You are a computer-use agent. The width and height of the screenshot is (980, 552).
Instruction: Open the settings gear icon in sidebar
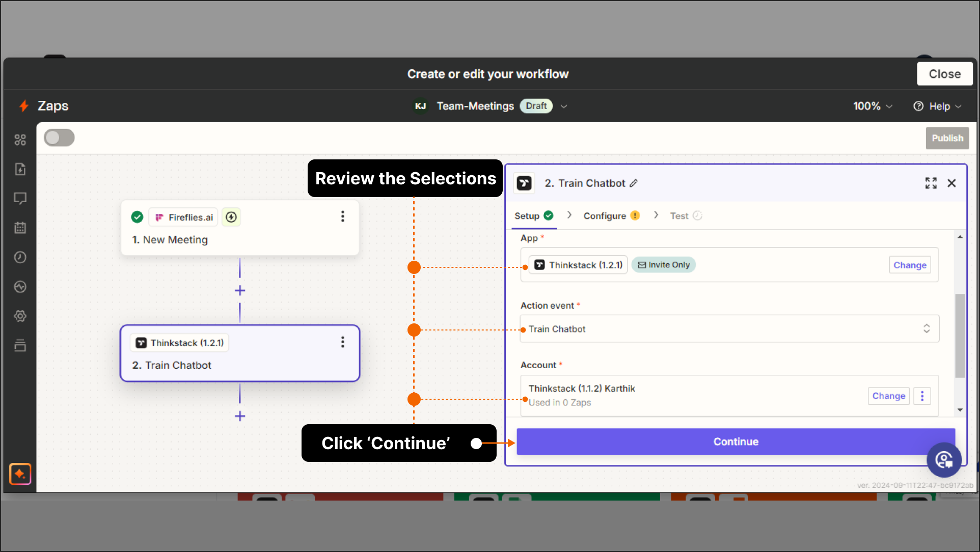[20, 316]
